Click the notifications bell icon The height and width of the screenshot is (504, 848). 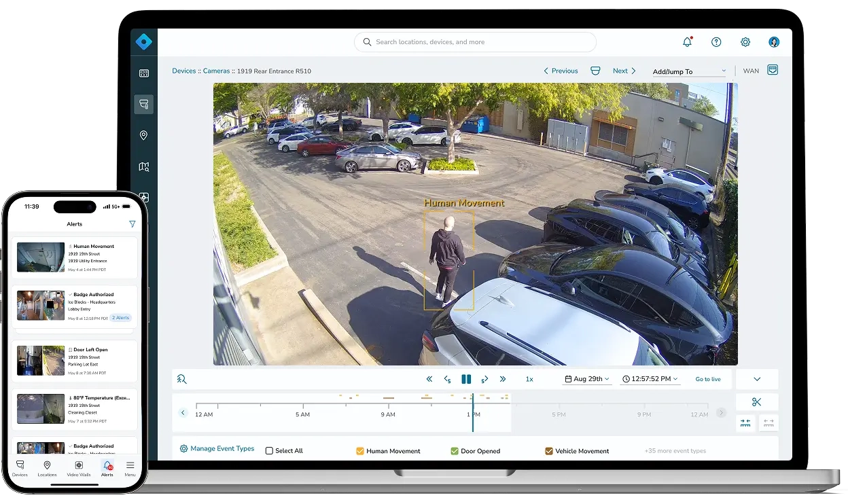[x=687, y=42]
